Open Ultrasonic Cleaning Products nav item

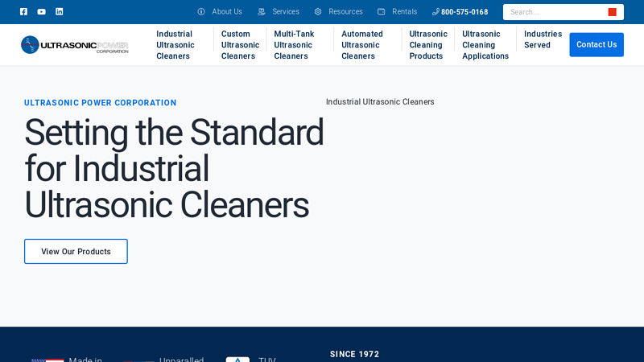tap(428, 45)
